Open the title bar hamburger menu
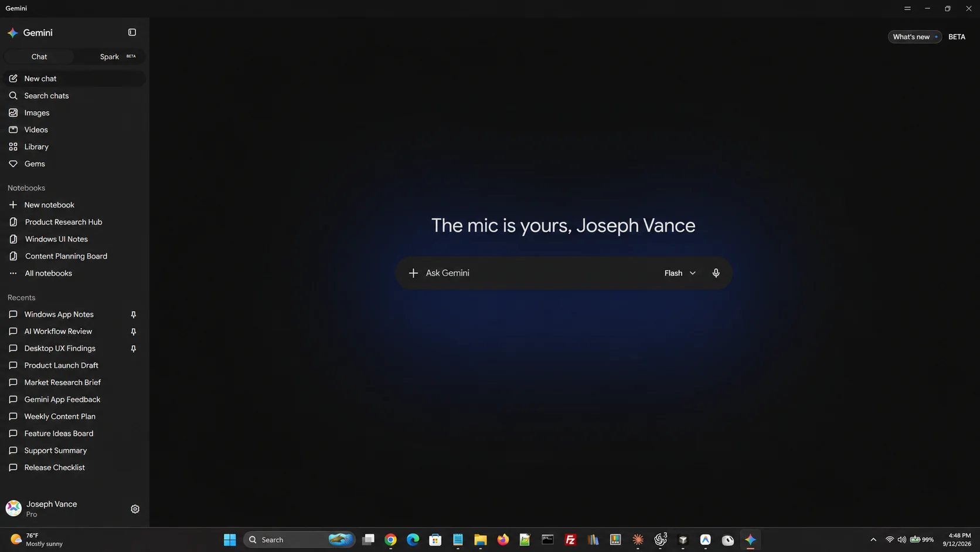Viewport: 980px width, 552px height. [x=907, y=8]
